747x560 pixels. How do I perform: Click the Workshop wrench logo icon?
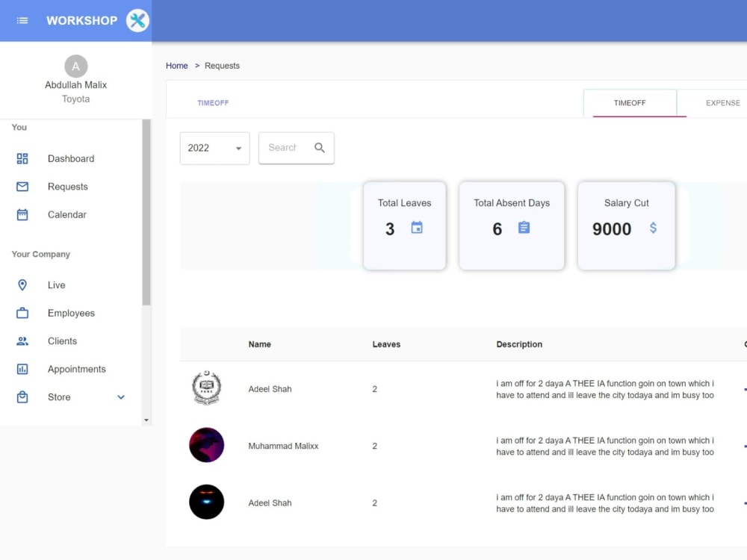pos(137,20)
